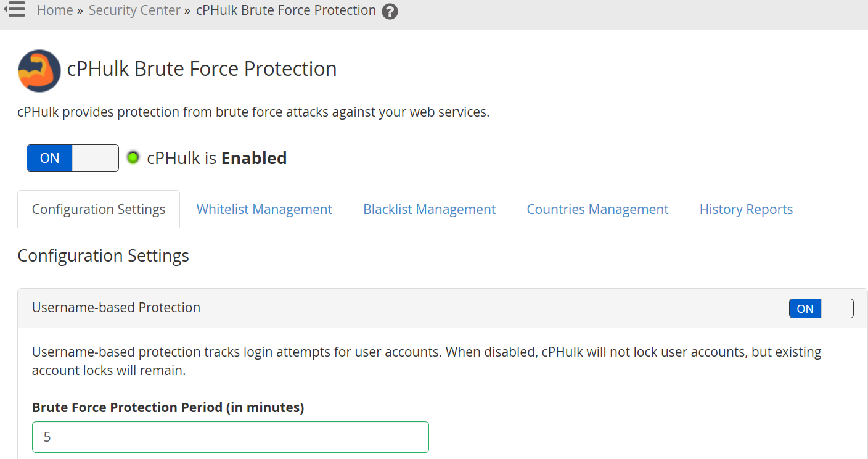Screen dimensions: 868x459
Task: Navigate to Home in the breadcrumb
Action: [55, 10]
